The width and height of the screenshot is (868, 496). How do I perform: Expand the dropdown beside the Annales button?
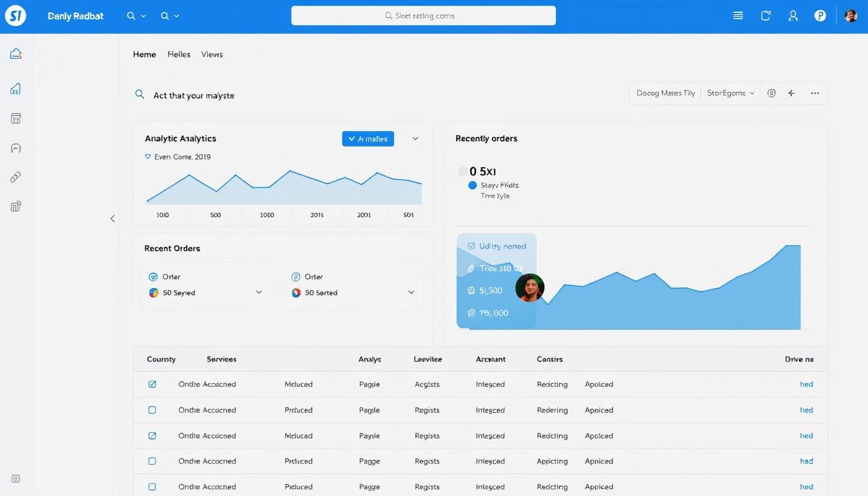(415, 138)
